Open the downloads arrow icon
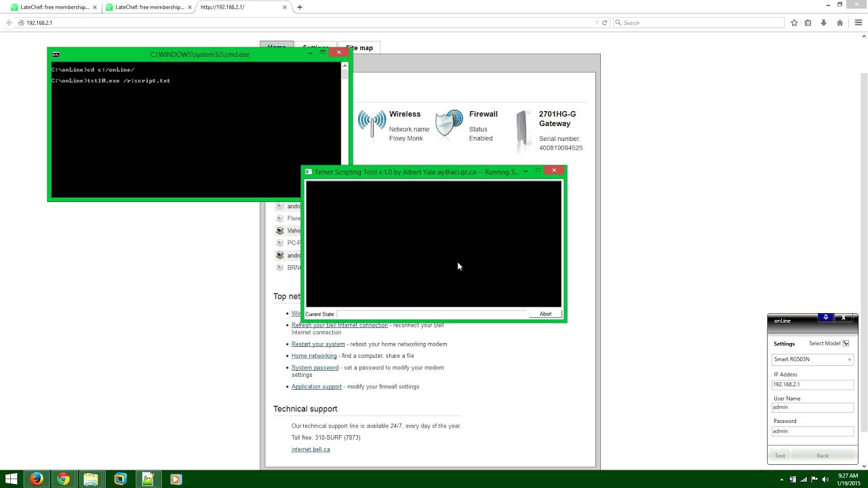This screenshot has width=868, height=488. tap(823, 22)
